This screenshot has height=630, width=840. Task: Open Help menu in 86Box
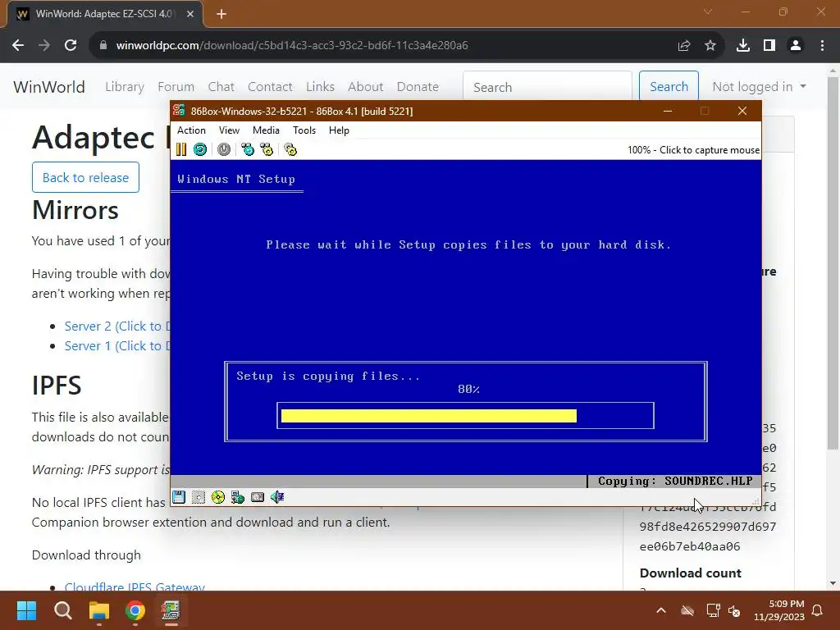[x=339, y=130]
